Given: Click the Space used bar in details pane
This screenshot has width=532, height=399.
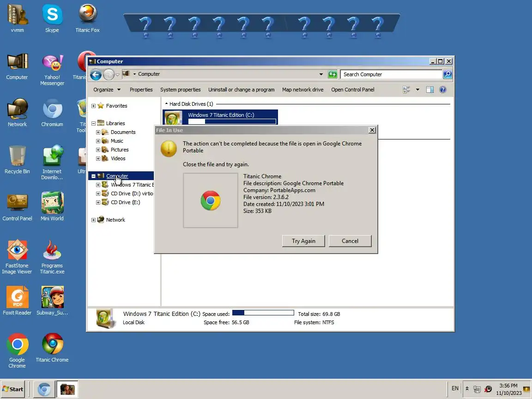Looking at the screenshot, I should click(x=263, y=313).
